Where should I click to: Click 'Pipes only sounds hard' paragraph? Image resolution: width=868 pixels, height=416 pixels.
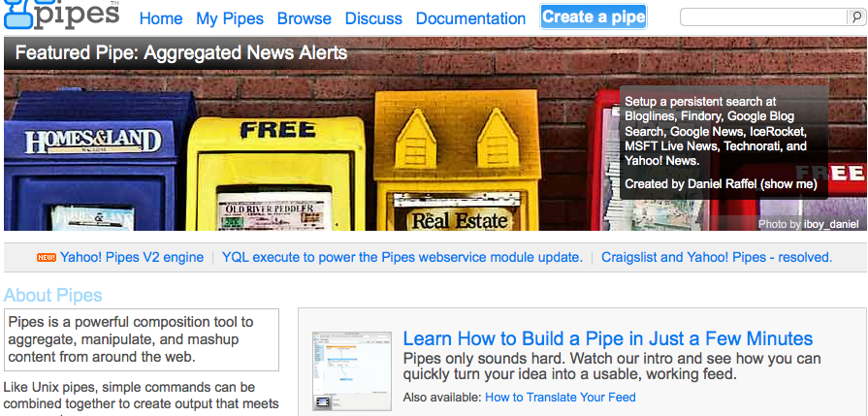click(x=612, y=367)
